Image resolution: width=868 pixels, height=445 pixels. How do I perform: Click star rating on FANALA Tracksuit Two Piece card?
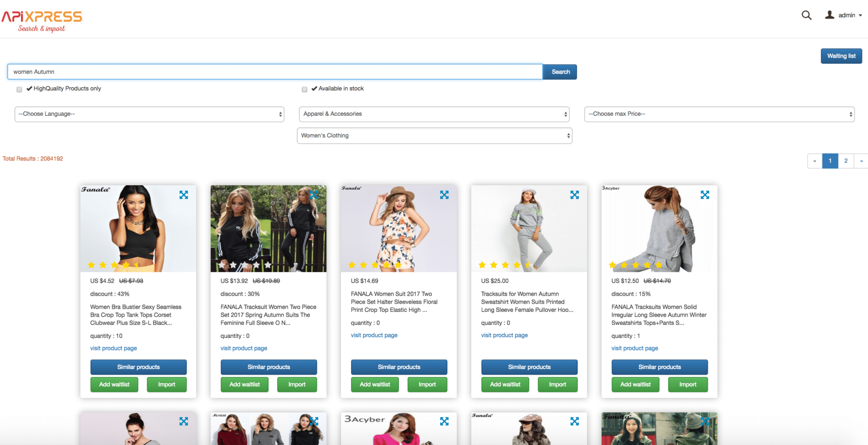pyautogui.click(x=244, y=265)
